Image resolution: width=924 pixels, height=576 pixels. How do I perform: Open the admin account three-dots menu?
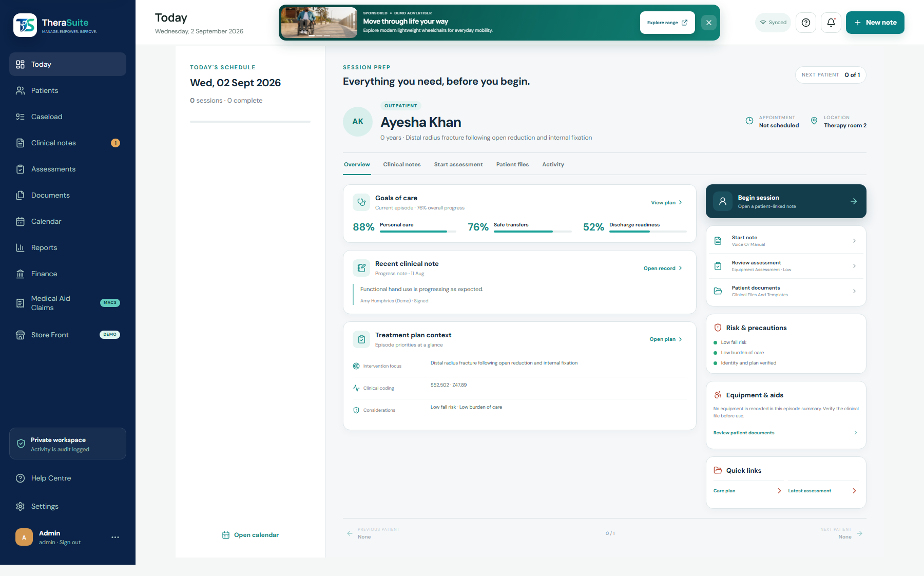(x=115, y=537)
